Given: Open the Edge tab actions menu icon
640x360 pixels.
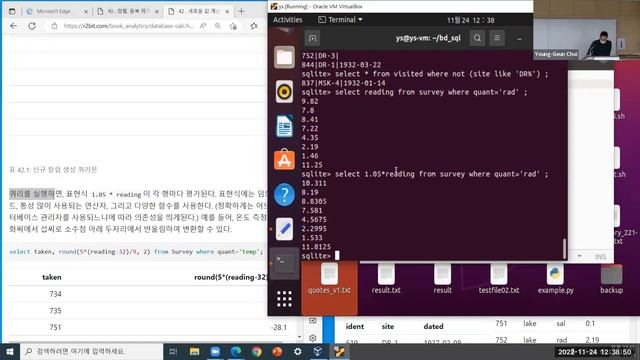Looking at the screenshot, I should (x=12, y=11).
